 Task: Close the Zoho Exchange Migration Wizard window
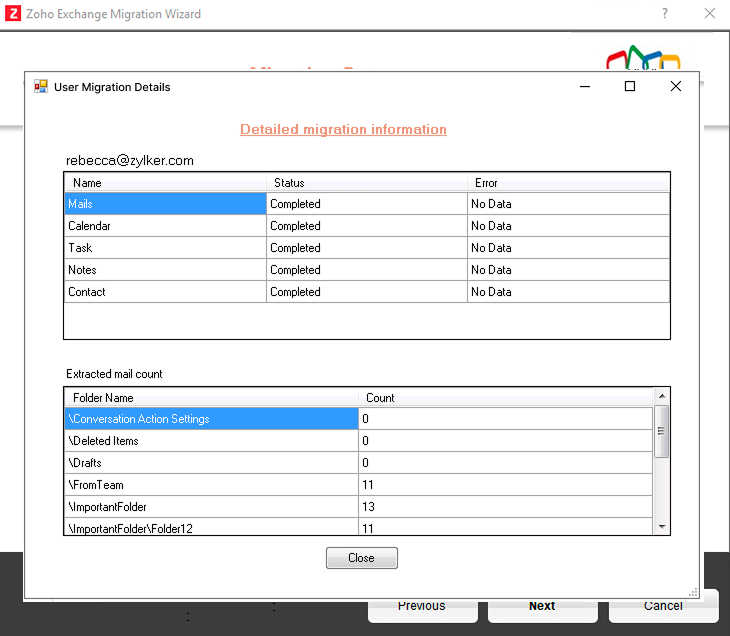pos(710,14)
